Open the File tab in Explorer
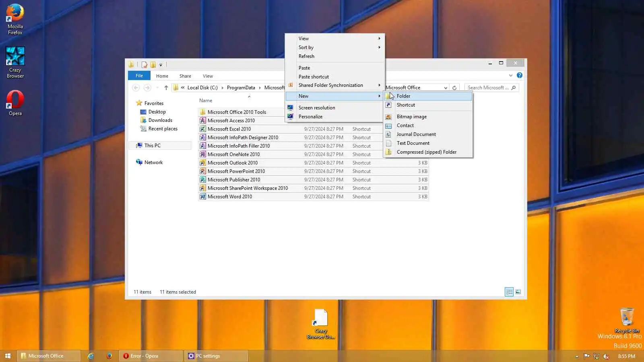This screenshot has height=362, width=644. (139, 76)
